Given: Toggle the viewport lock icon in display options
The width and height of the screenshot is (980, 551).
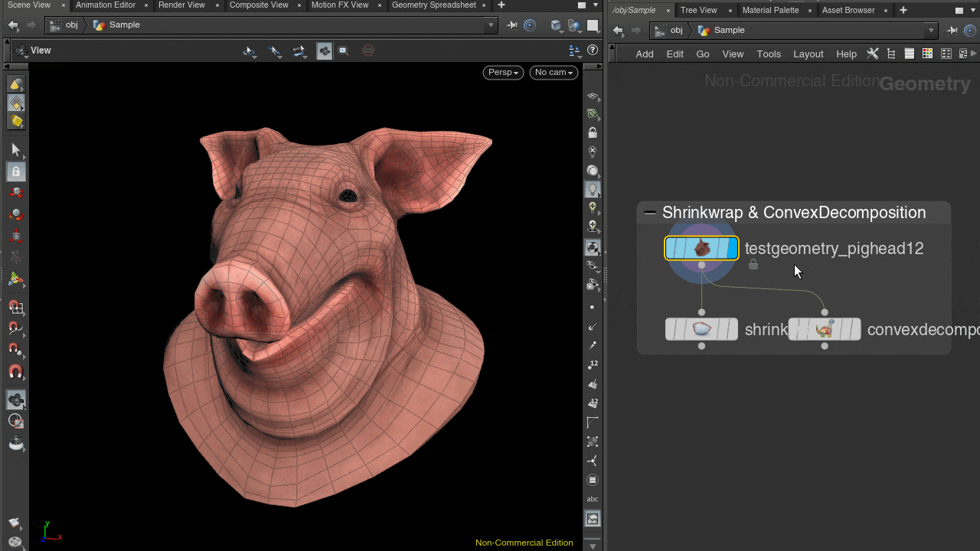Looking at the screenshot, I should click(x=593, y=133).
